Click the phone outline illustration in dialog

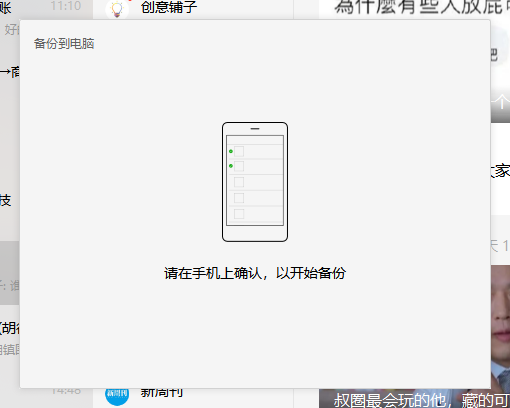point(255,182)
